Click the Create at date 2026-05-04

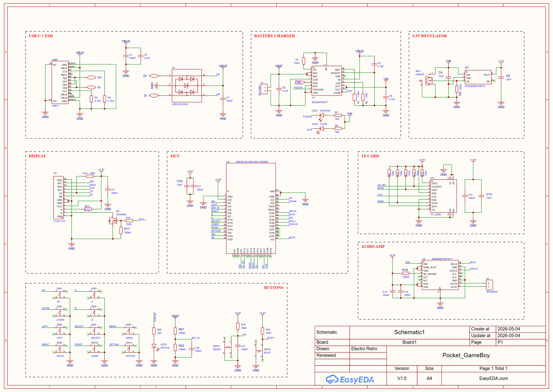[509, 329]
